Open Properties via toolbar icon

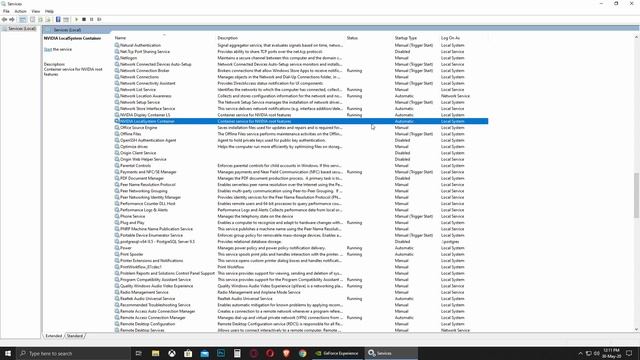pos(33,20)
